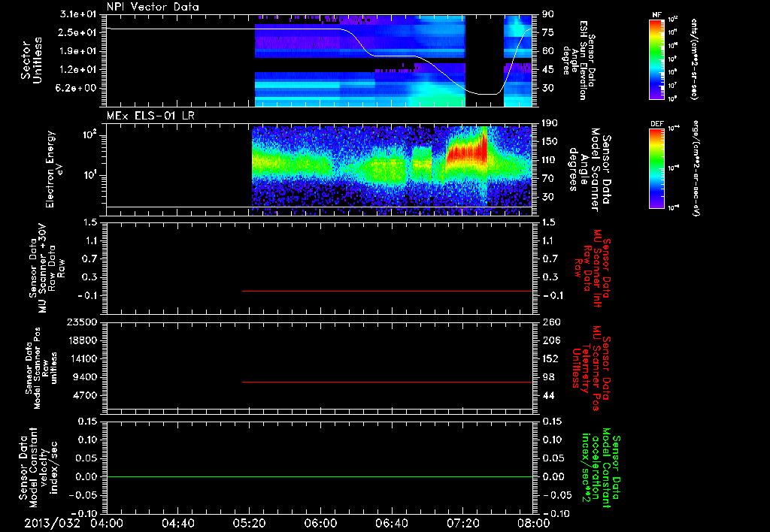Click the "06:40" time axis label
The image size is (770, 532).
click(x=391, y=523)
